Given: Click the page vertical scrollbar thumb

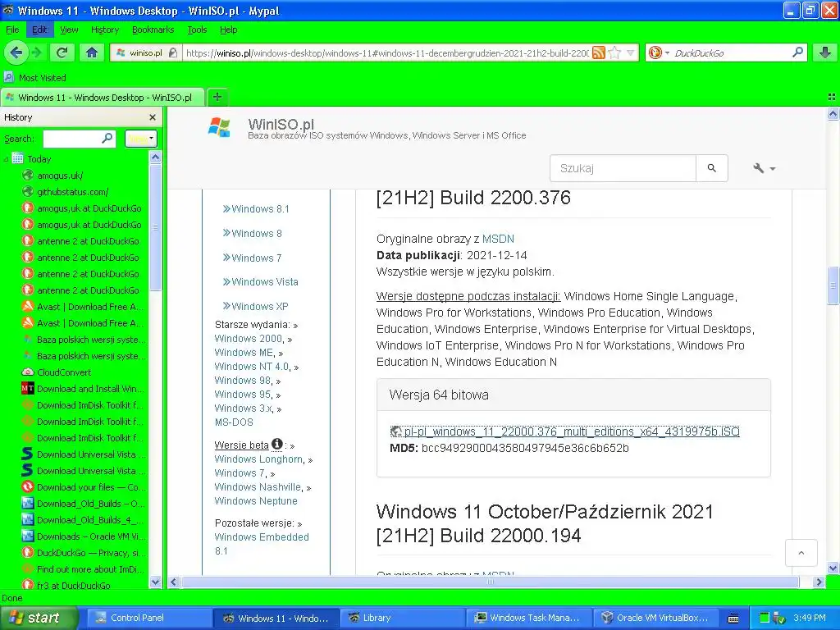Looking at the screenshot, I should [833, 285].
